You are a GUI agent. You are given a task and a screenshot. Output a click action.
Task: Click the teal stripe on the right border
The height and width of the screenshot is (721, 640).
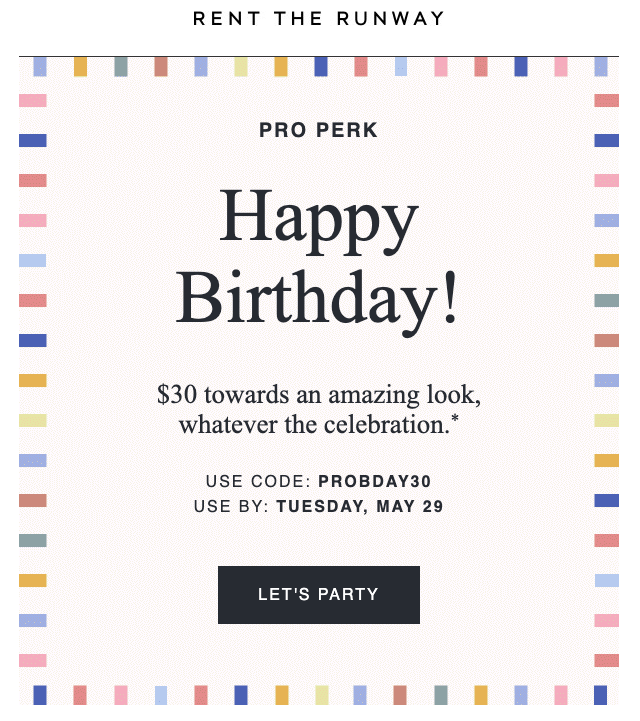[607, 300]
